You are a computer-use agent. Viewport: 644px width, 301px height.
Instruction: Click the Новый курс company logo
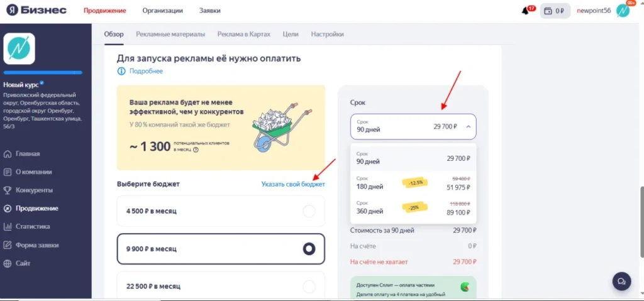point(19,48)
